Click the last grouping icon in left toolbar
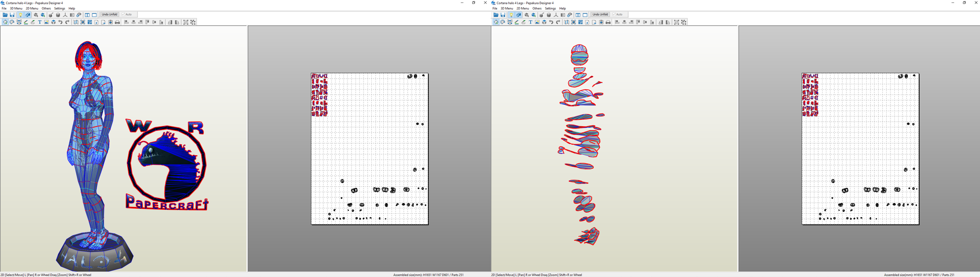The height and width of the screenshot is (277, 980). (x=193, y=22)
